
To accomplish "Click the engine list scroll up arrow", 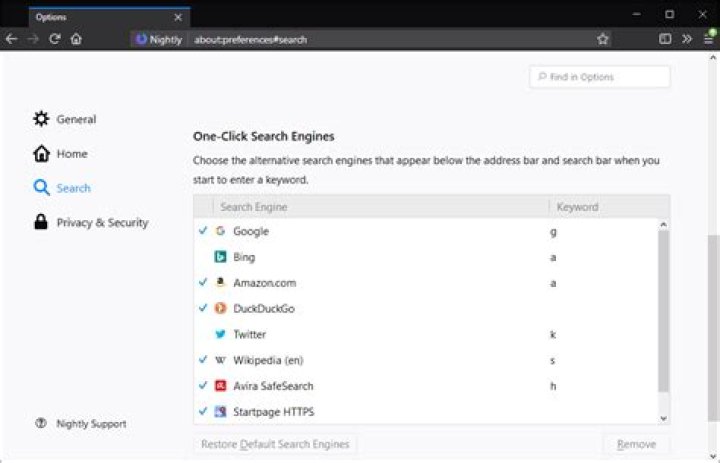I will (x=663, y=225).
